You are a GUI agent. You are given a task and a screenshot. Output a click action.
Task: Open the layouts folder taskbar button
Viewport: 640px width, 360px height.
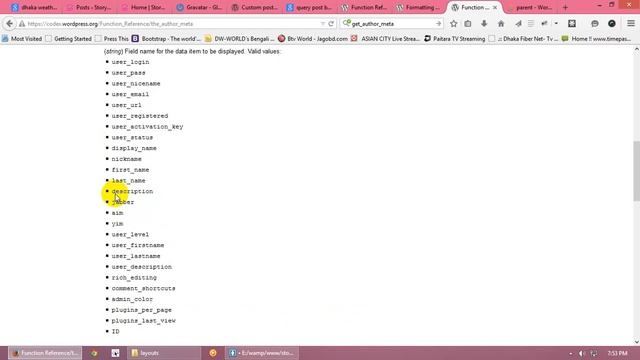click(x=163, y=353)
